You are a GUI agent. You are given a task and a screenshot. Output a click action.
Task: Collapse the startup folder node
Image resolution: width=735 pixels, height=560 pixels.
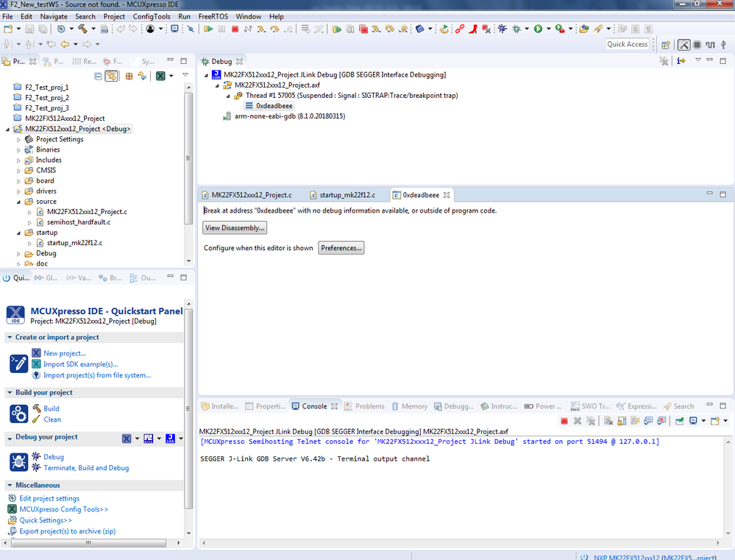pos(18,233)
